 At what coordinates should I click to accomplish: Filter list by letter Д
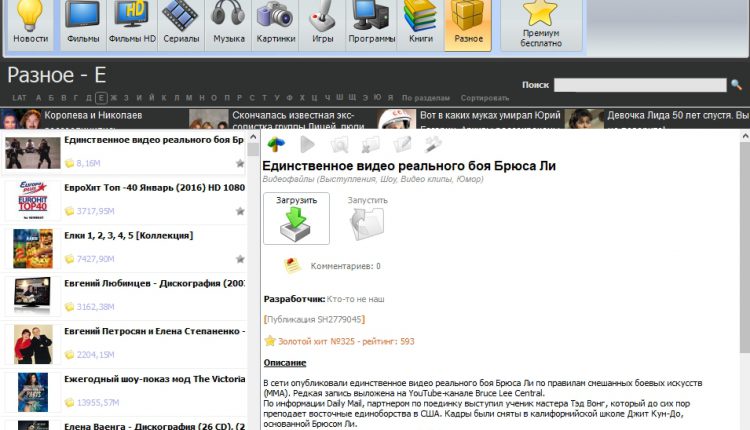pos(88,98)
